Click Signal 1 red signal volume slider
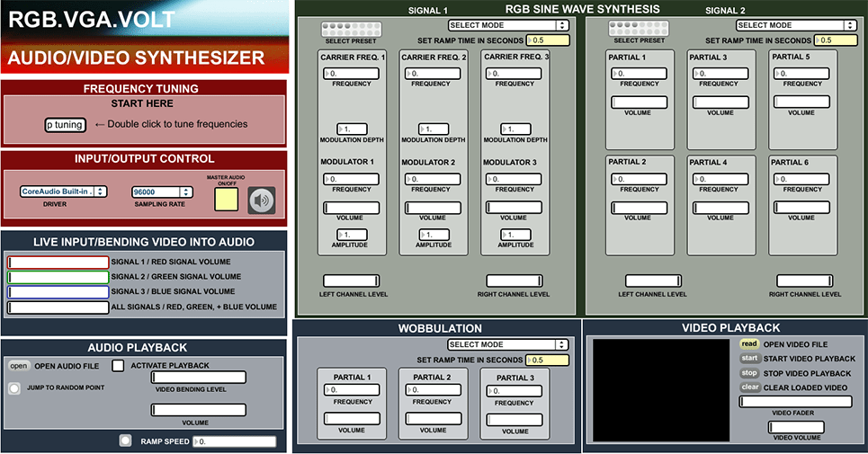This screenshot has width=868, height=454. pyautogui.click(x=58, y=263)
